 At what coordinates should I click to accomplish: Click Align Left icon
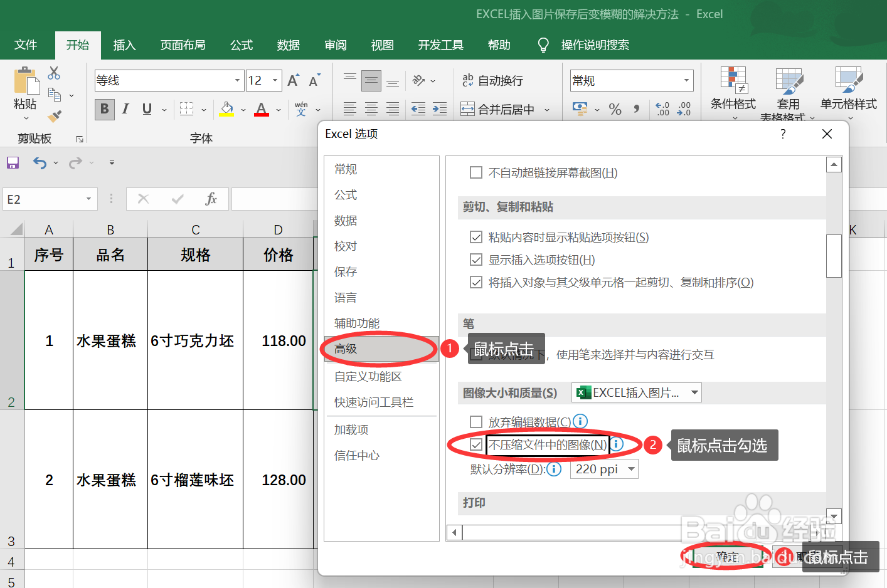coord(350,109)
